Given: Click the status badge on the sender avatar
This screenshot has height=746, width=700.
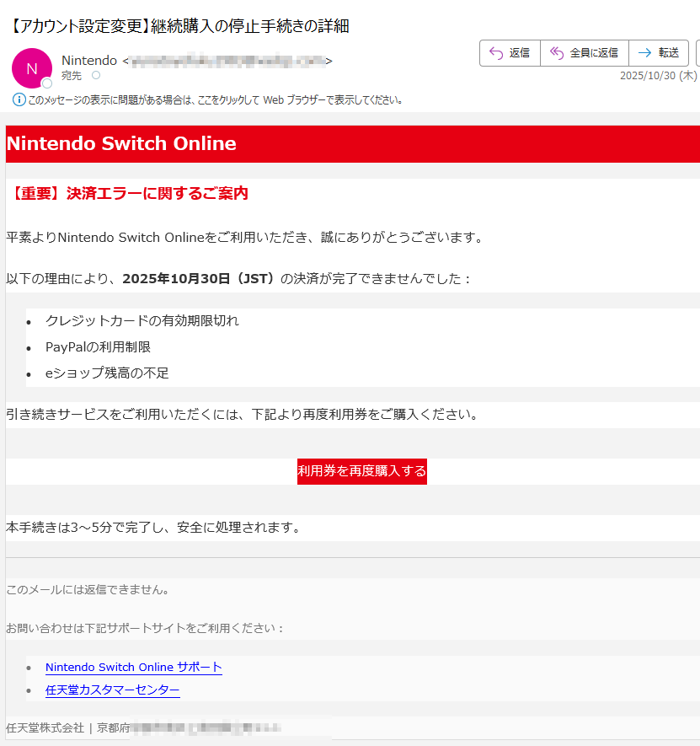Looking at the screenshot, I should pos(47,83).
